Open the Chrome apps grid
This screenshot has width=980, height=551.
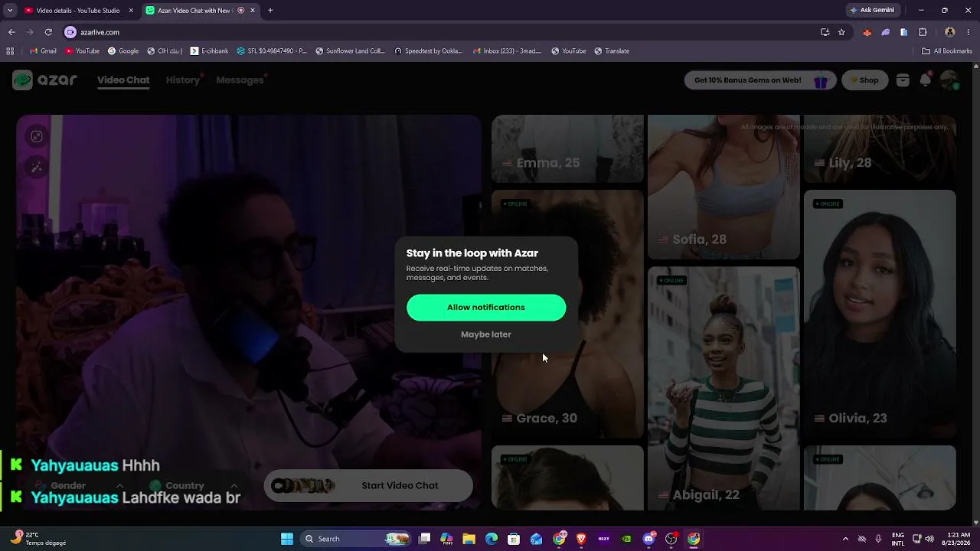pyautogui.click(x=10, y=51)
